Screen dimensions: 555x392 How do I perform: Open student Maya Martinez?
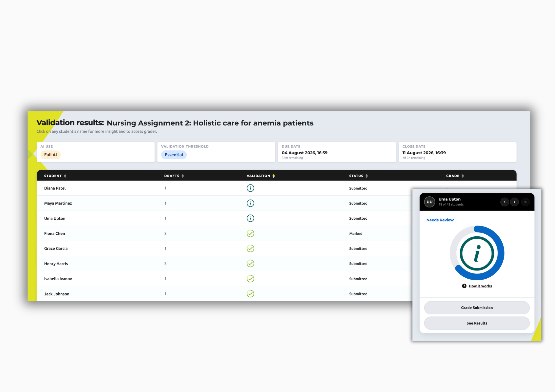click(58, 203)
